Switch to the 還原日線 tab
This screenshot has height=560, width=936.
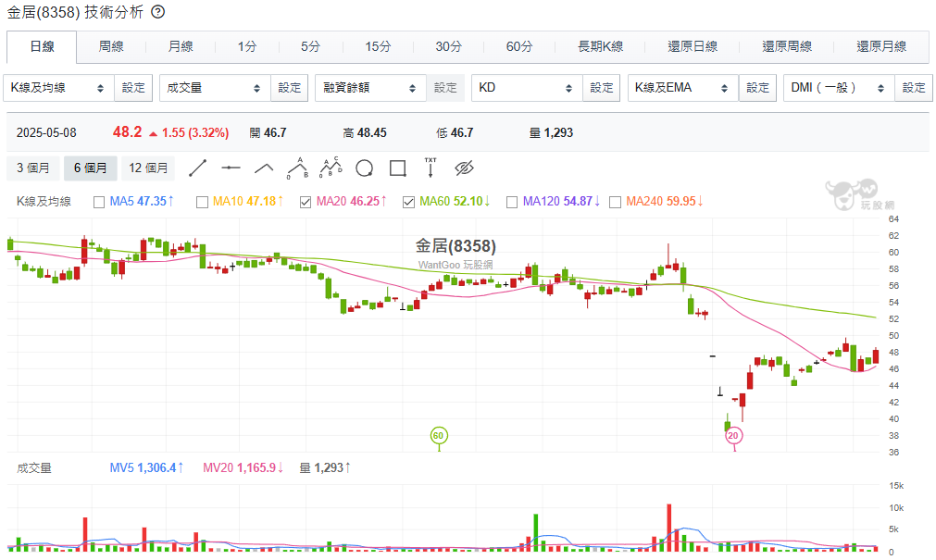(x=693, y=46)
